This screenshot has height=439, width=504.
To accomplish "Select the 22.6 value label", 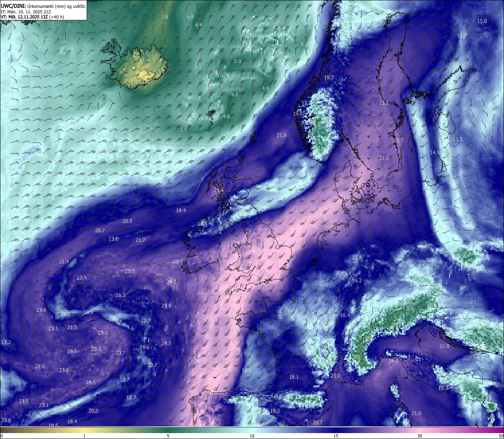I will [x=40, y=367].
